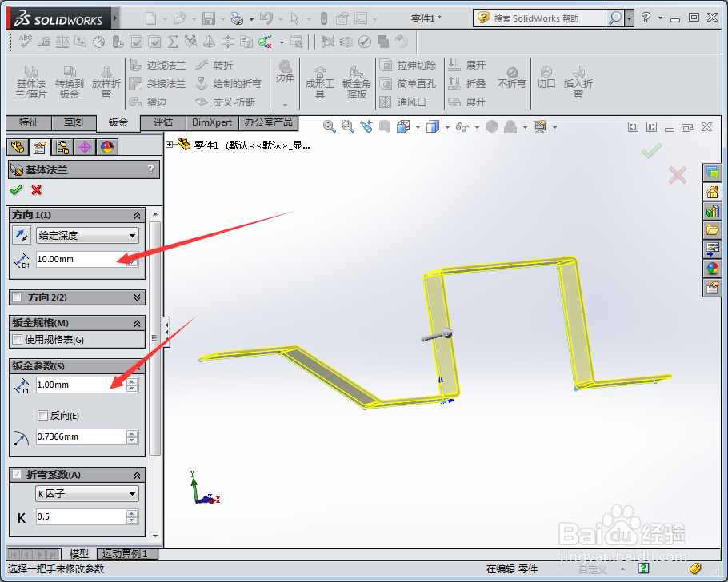The height and width of the screenshot is (582, 728).
Task: Click the 1.00mm thickness input field
Action: click(x=81, y=385)
